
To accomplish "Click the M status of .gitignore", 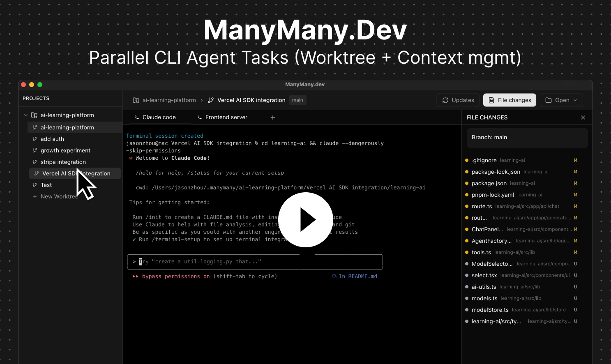I will 576,160.
